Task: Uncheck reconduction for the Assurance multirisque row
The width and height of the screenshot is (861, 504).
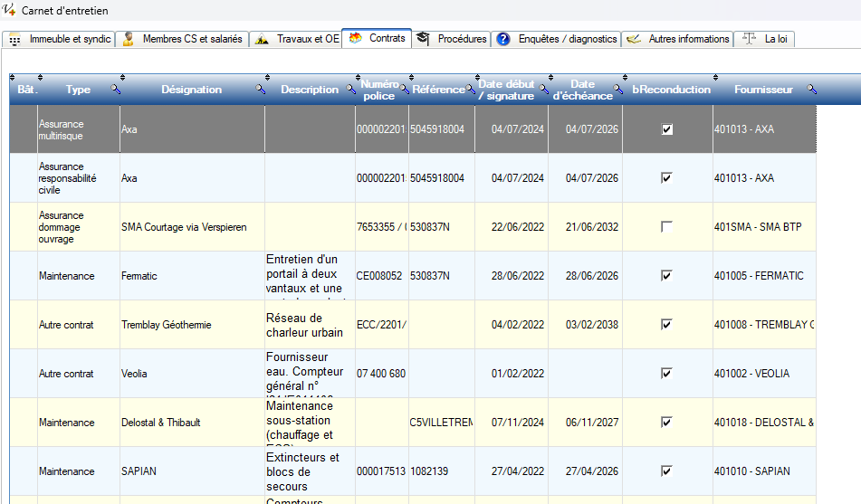Action: pyautogui.click(x=667, y=129)
